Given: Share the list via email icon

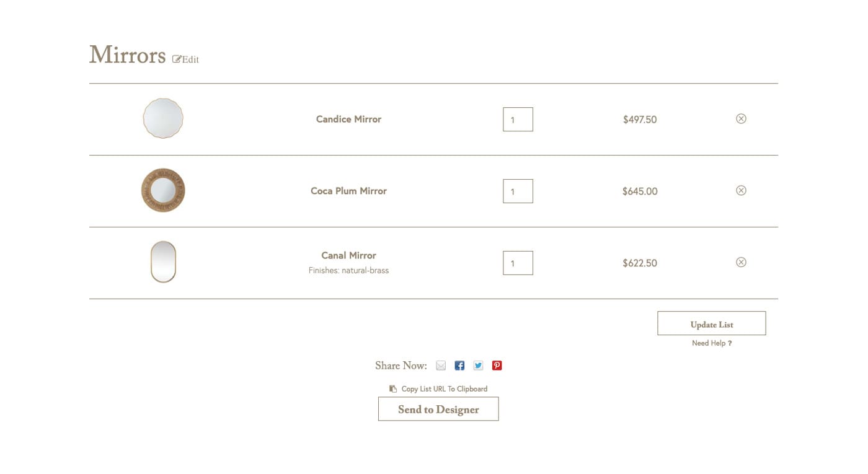Looking at the screenshot, I should point(441,366).
